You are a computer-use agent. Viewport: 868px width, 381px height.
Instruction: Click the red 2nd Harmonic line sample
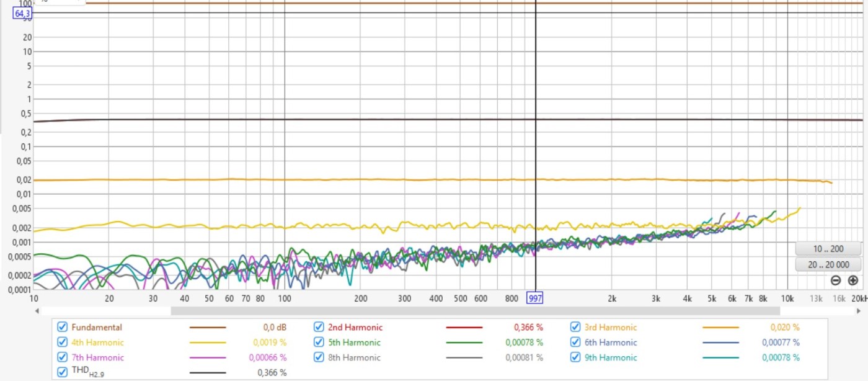click(464, 328)
